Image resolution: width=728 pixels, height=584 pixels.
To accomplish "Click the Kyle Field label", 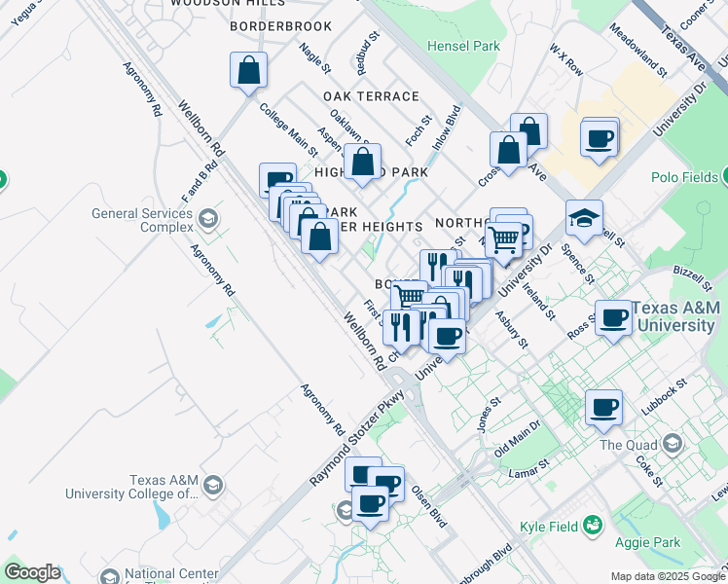I will click(x=549, y=527).
